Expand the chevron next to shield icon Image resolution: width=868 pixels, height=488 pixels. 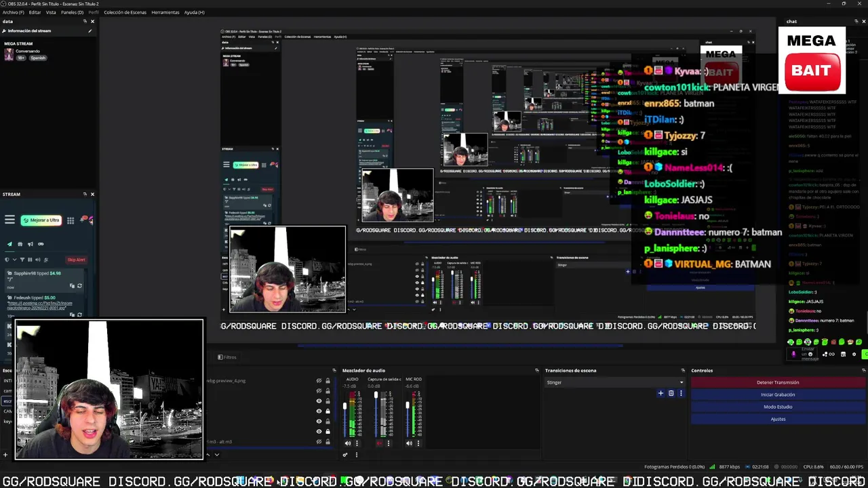14,260
